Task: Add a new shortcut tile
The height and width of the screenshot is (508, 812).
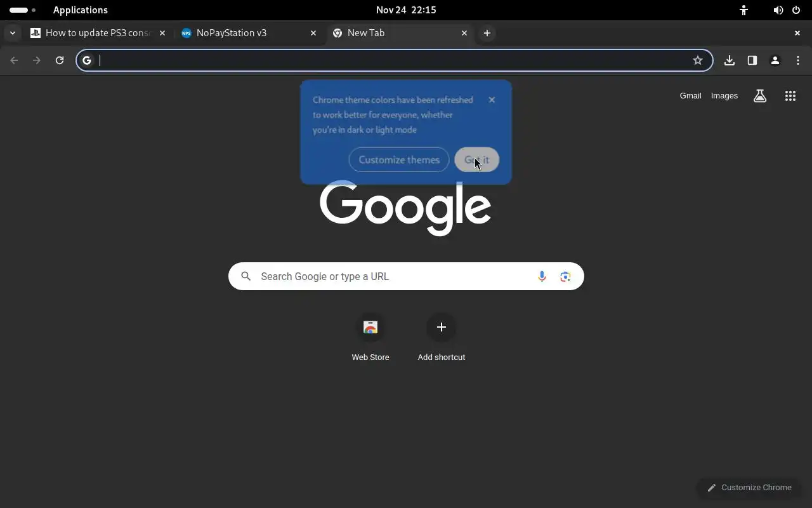Action: pyautogui.click(x=442, y=338)
